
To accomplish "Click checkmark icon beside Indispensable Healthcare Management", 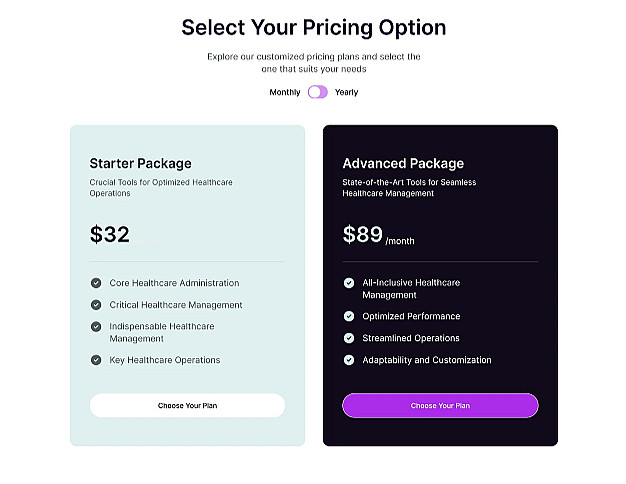I will (x=96, y=326).
